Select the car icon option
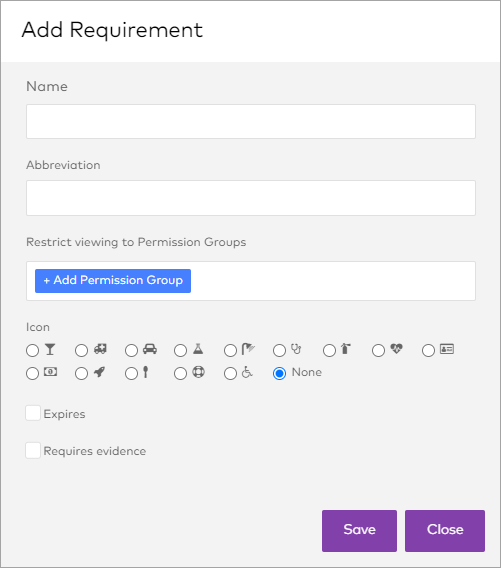The height and width of the screenshot is (568, 501). (x=131, y=350)
